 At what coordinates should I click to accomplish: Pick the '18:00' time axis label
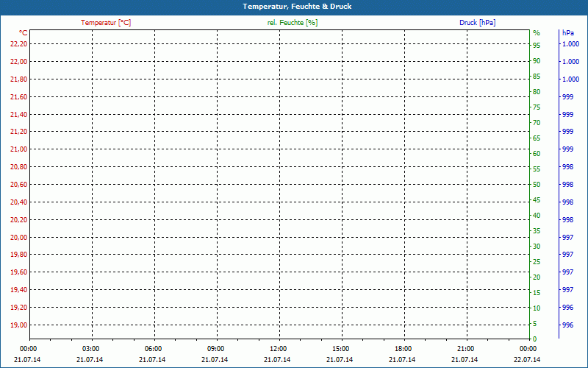[x=404, y=349]
